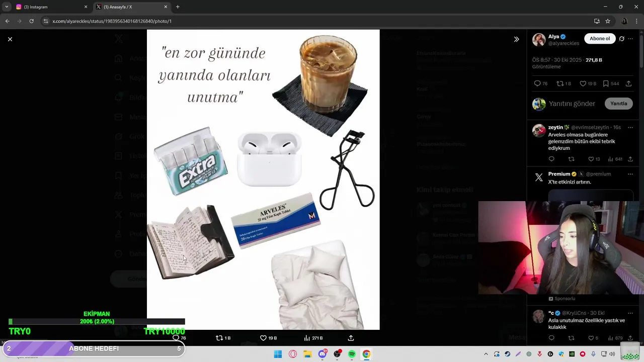Open File Explorer from the taskbar
644x362 pixels.
(x=307, y=354)
